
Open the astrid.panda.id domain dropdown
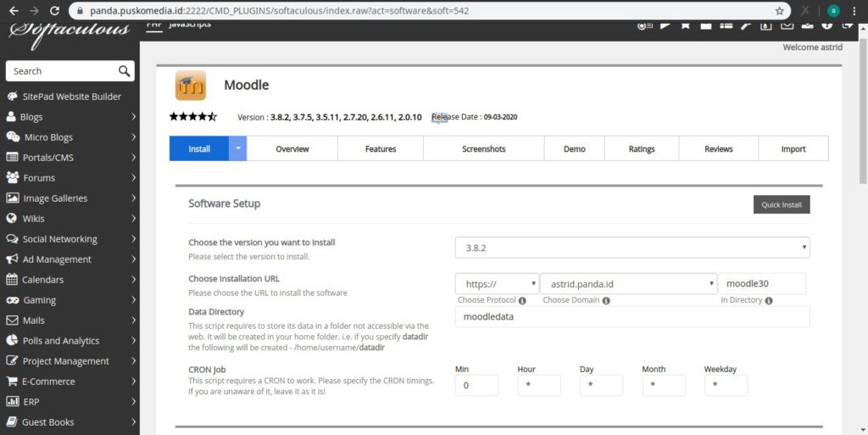tap(628, 284)
